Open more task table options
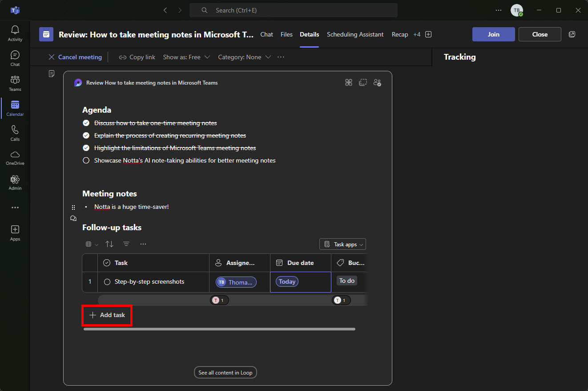Image resolution: width=588 pixels, height=391 pixels. click(x=143, y=244)
